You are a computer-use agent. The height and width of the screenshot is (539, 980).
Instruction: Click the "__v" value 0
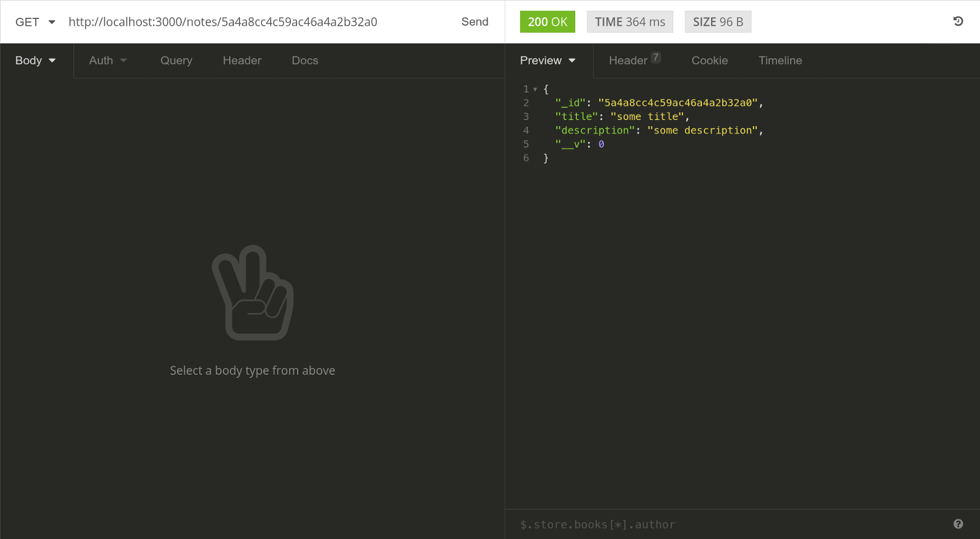tap(601, 145)
